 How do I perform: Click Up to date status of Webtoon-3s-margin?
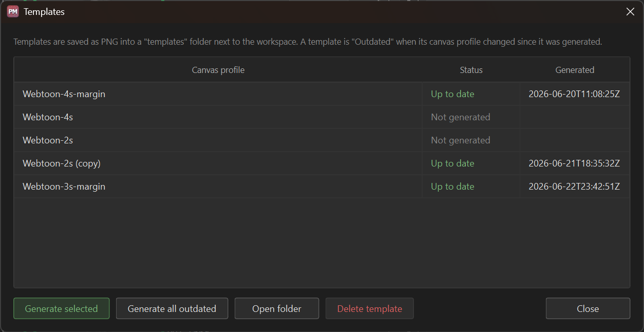(452, 187)
